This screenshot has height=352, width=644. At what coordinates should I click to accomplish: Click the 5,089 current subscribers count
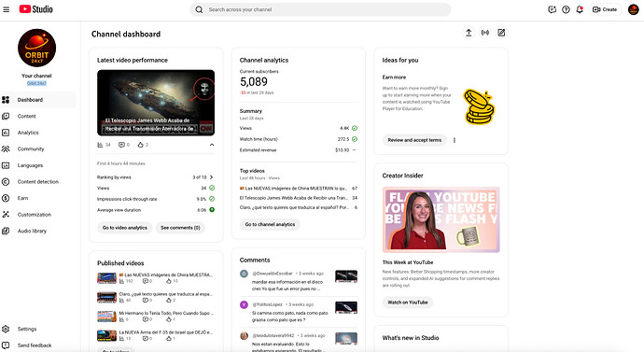[254, 82]
